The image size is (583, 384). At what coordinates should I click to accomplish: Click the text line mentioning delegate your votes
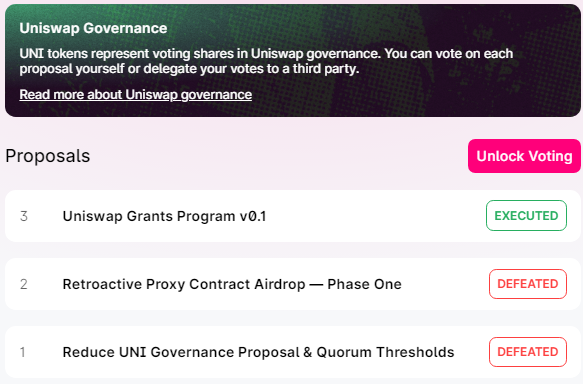click(x=189, y=69)
